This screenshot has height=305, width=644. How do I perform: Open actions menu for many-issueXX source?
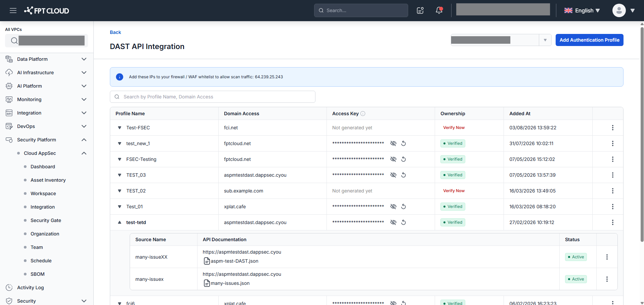pos(607,257)
